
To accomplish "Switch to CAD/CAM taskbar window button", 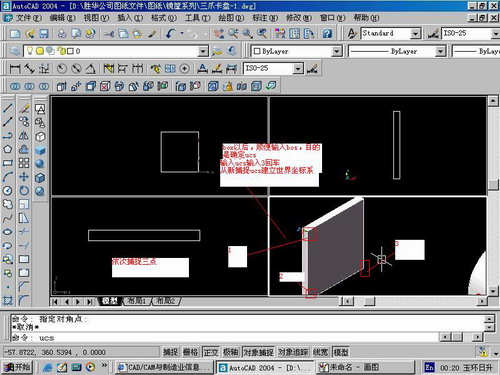I will click(164, 367).
